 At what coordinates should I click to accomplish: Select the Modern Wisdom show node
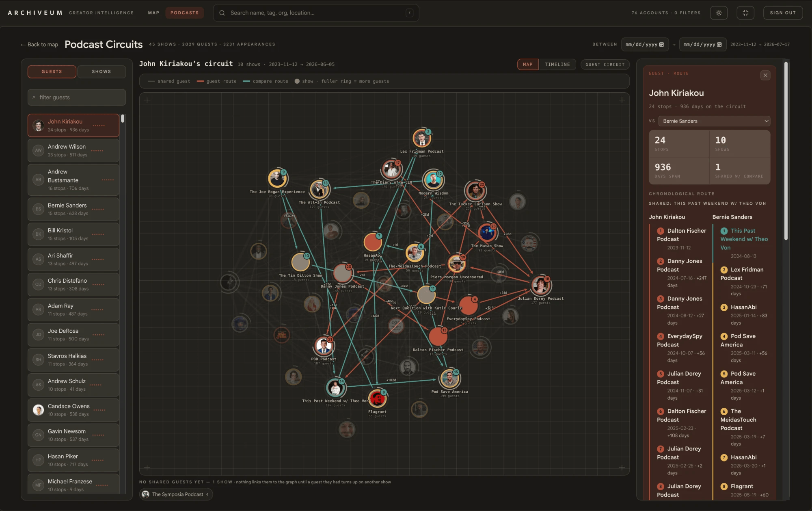[433, 180]
